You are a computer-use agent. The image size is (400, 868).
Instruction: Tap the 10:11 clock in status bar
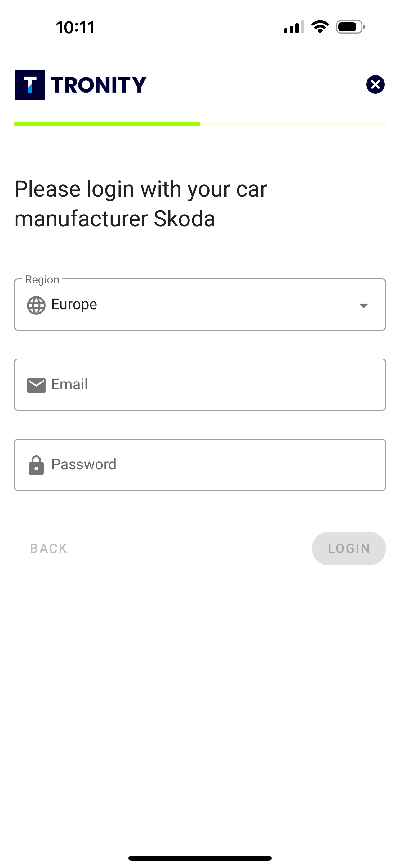coord(75,27)
